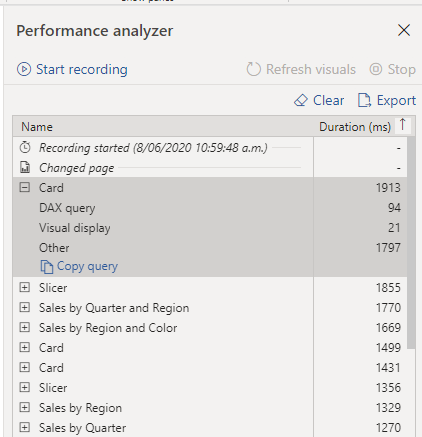
Task: Click the 21 duration value for Visual display
Action: click(x=394, y=228)
